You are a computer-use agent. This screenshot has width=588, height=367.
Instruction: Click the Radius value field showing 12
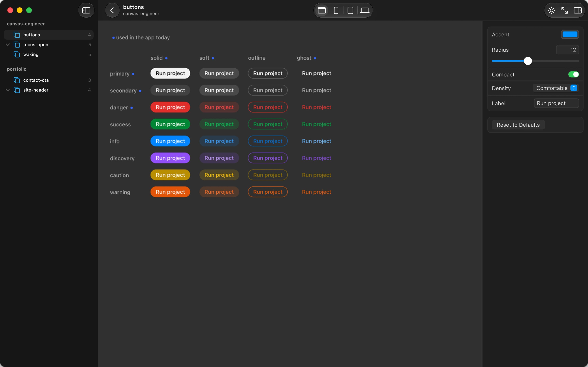pyautogui.click(x=567, y=50)
